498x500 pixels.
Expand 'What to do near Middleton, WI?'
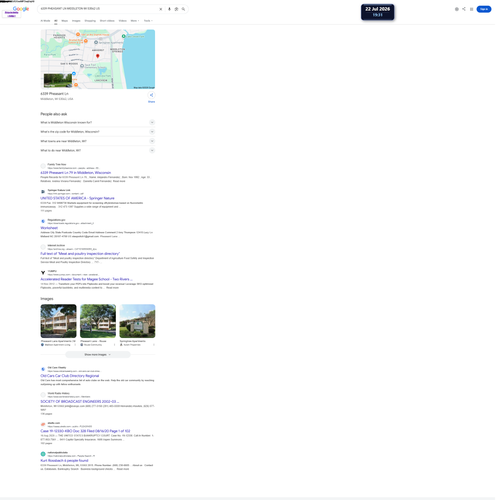98,150
